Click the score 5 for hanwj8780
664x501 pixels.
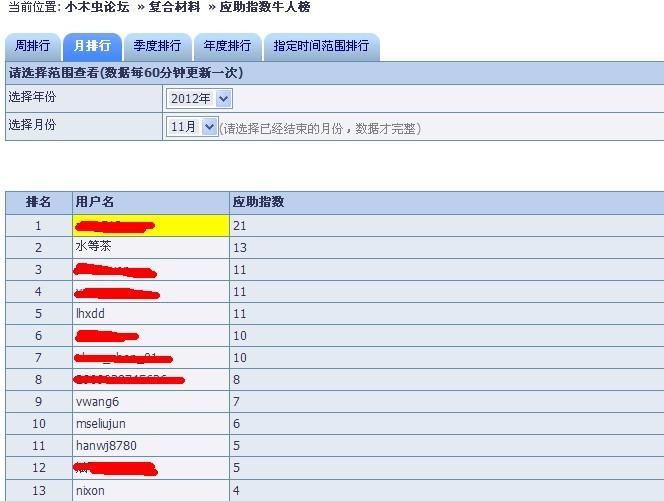pos(236,446)
